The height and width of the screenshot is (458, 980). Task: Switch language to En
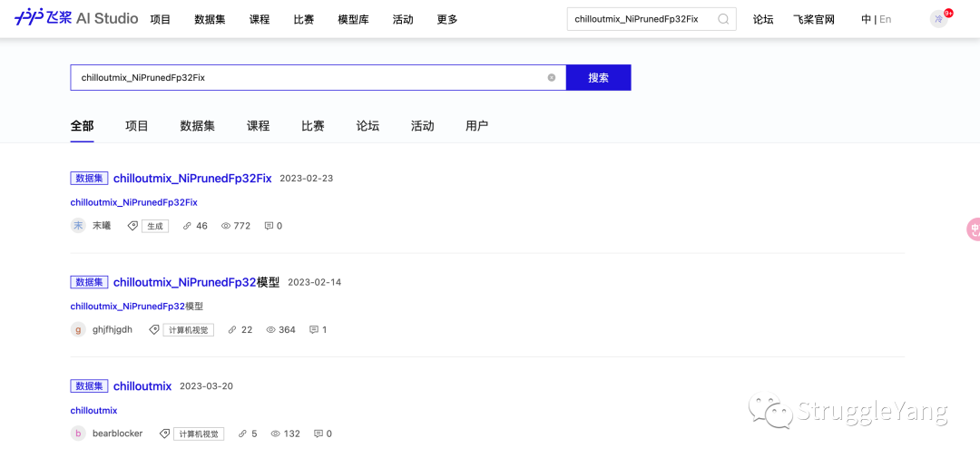pos(886,19)
